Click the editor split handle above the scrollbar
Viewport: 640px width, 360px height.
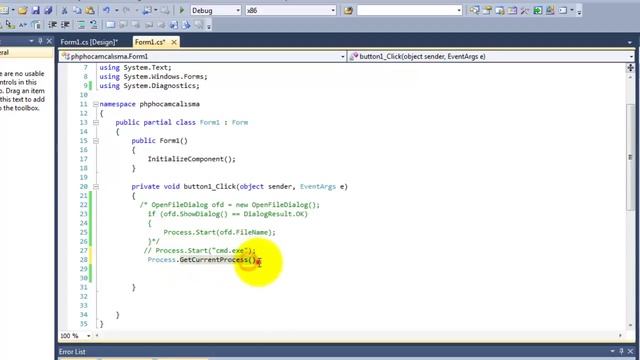tap(630, 68)
